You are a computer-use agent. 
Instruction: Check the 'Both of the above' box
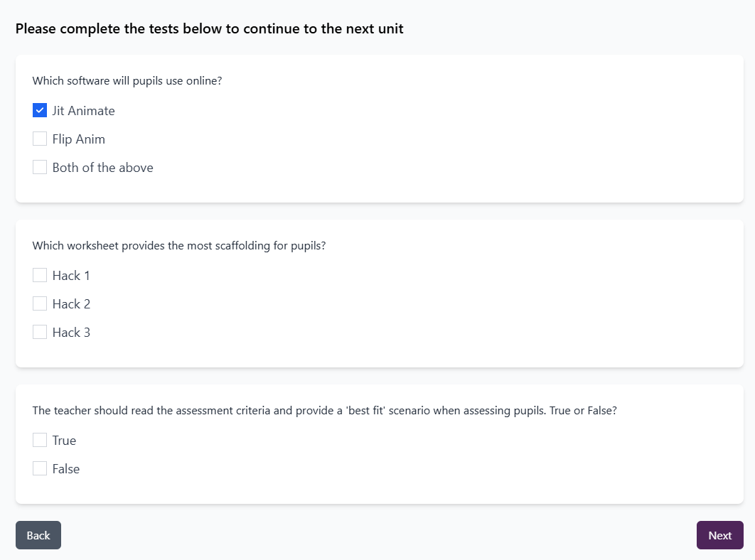tap(40, 168)
